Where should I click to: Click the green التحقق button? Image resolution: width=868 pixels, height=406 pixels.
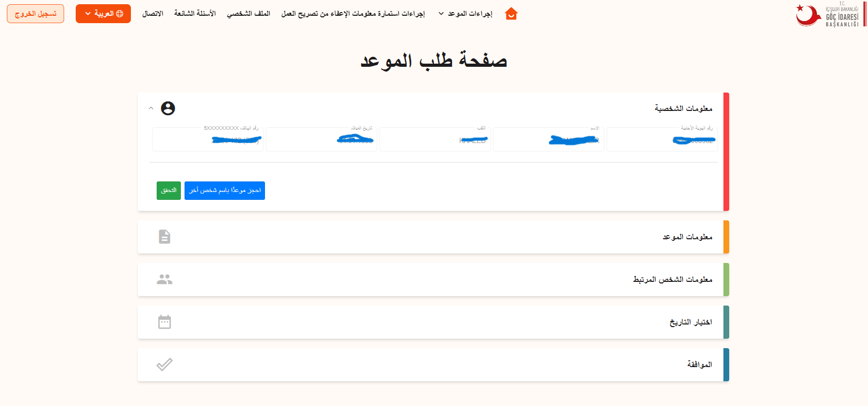tap(169, 190)
